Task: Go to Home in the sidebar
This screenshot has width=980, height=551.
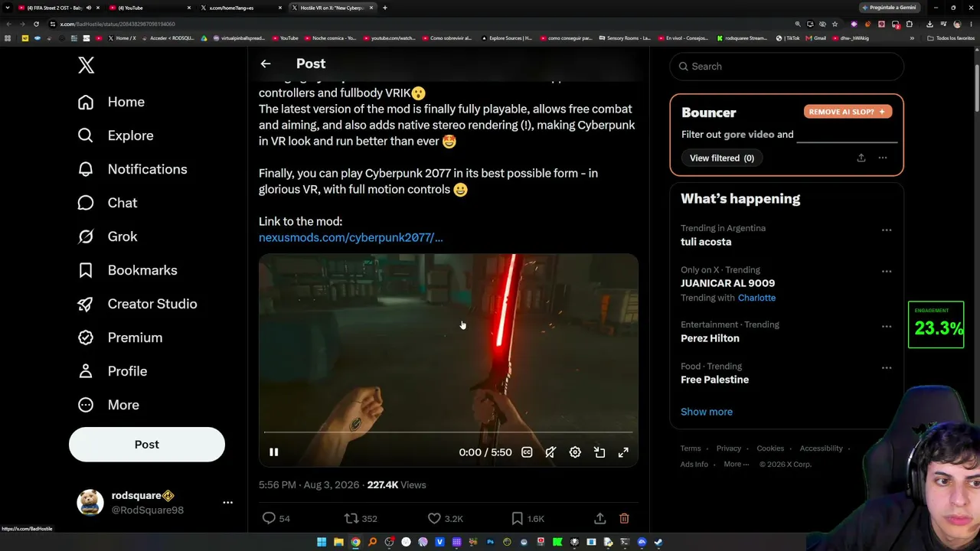Action: tap(111, 102)
